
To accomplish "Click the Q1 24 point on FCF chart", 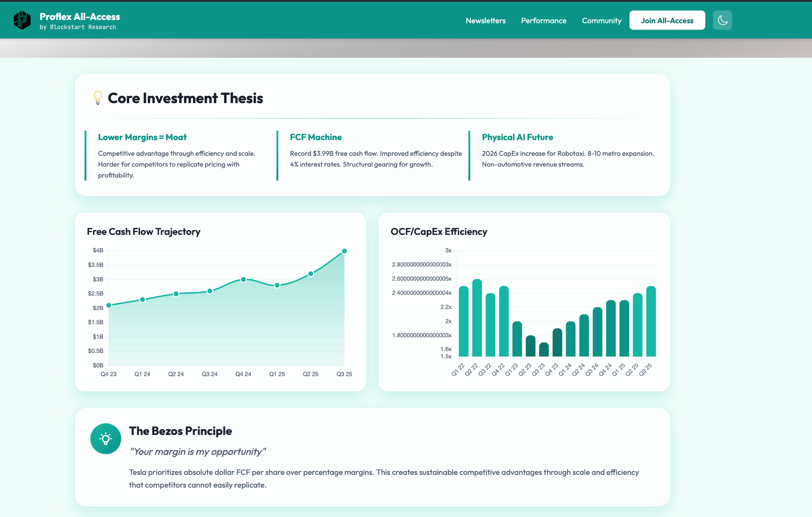I will coord(143,300).
